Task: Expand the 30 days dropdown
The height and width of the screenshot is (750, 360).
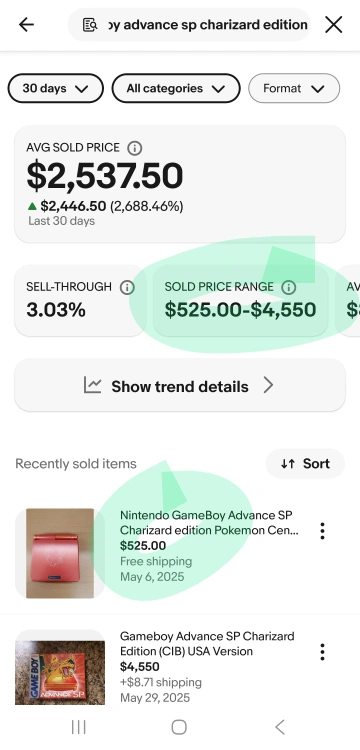Action: tap(55, 88)
